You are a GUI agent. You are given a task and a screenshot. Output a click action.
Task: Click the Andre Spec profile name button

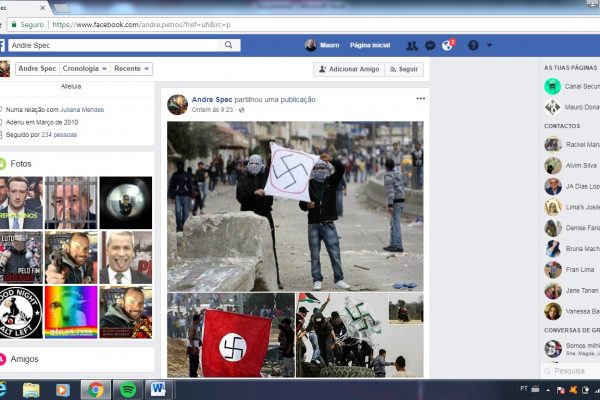pyautogui.click(x=37, y=69)
